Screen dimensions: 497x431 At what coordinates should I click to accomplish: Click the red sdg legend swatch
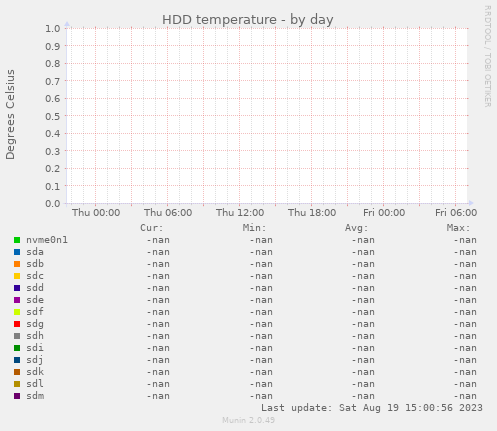17,324
